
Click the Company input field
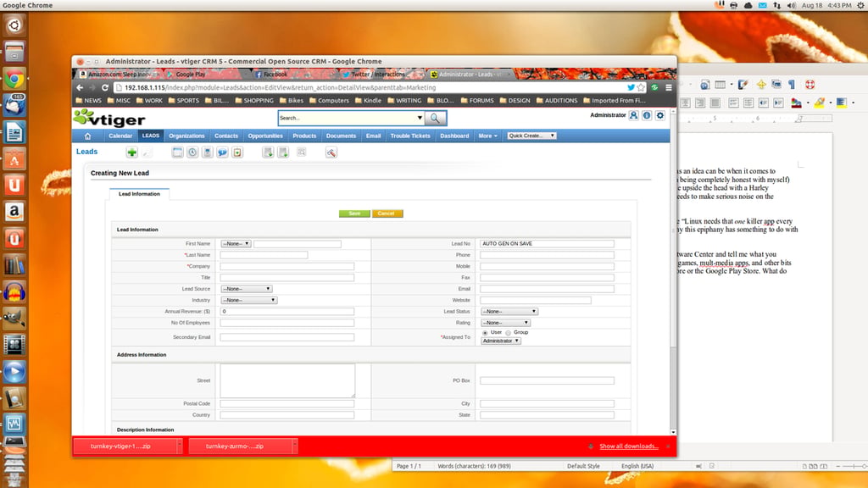287,266
